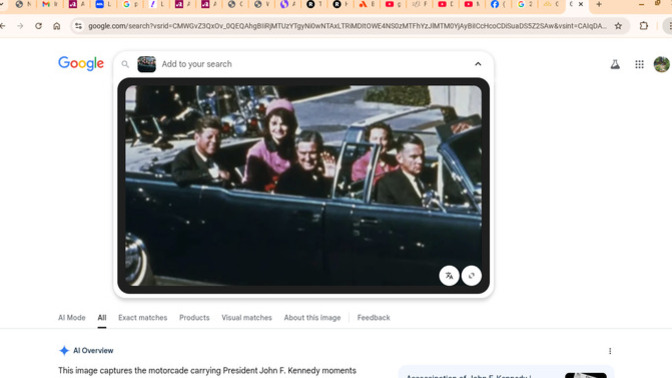Click the AI Overview sparkle icon
672x378 pixels.
(64, 351)
